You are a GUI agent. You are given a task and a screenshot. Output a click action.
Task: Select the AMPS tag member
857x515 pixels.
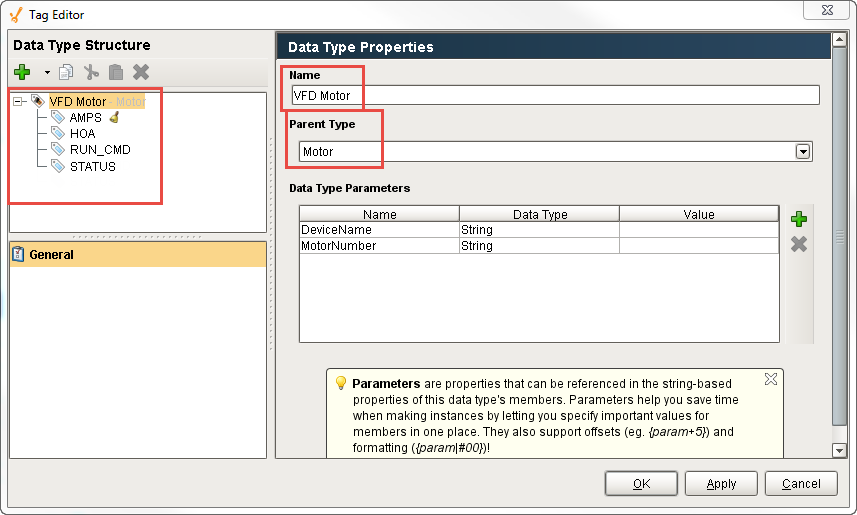pyautogui.click(x=85, y=118)
